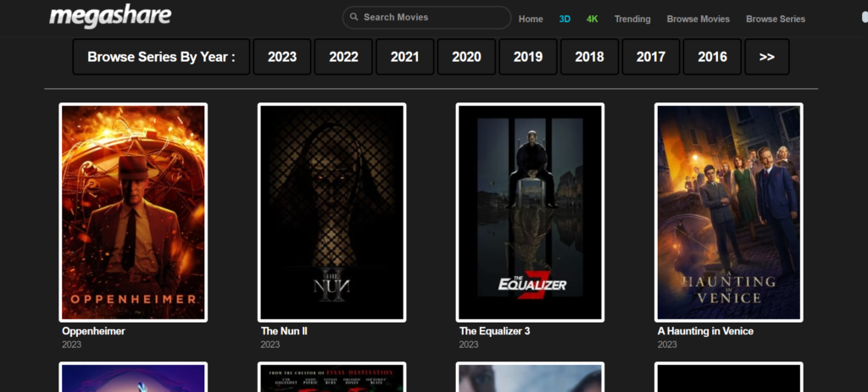Open the second-row poster below Oppenheimer
868x392 pixels.
coord(133,377)
